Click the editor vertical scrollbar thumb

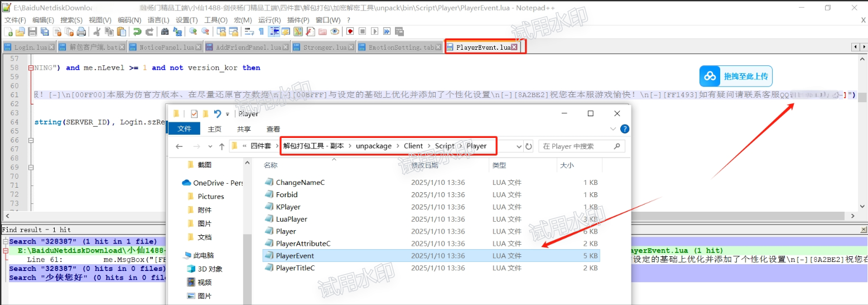coord(862,97)
